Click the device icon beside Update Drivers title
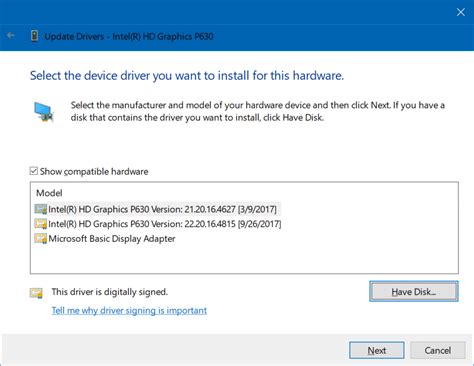Screen dimensions: 474x366 pos(34,36)
